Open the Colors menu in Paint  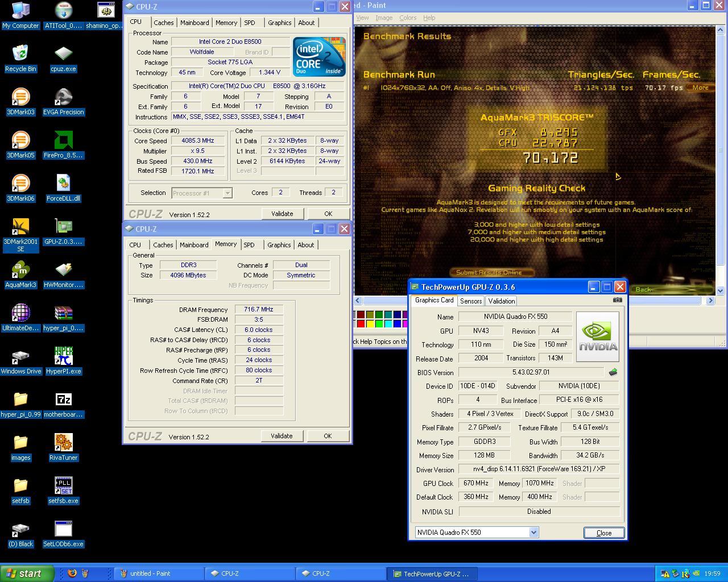pos(408,18)
